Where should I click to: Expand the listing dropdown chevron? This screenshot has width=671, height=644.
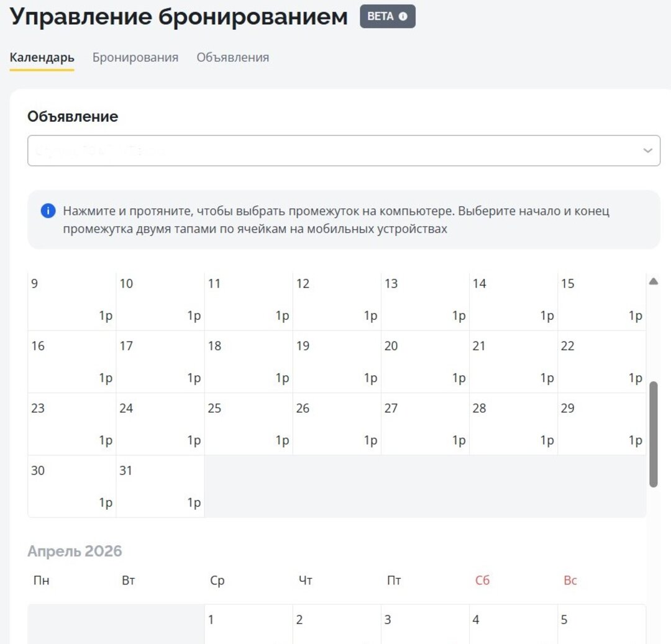coord(647,151)
